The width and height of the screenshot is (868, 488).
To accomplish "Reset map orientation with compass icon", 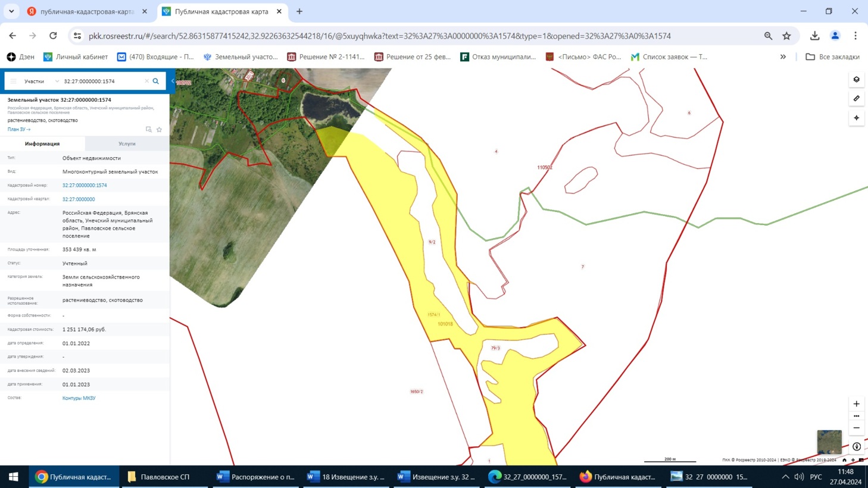I will (856, 446).
